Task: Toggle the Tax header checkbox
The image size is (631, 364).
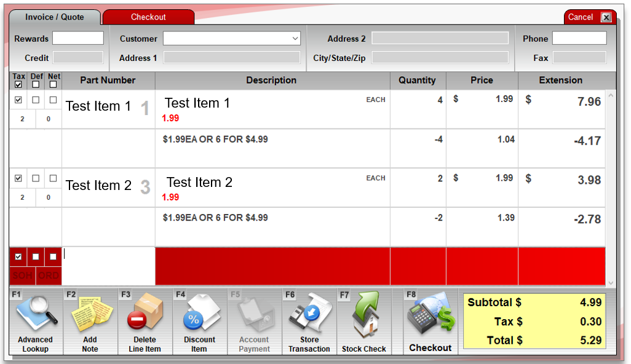Action: (18, 85)
